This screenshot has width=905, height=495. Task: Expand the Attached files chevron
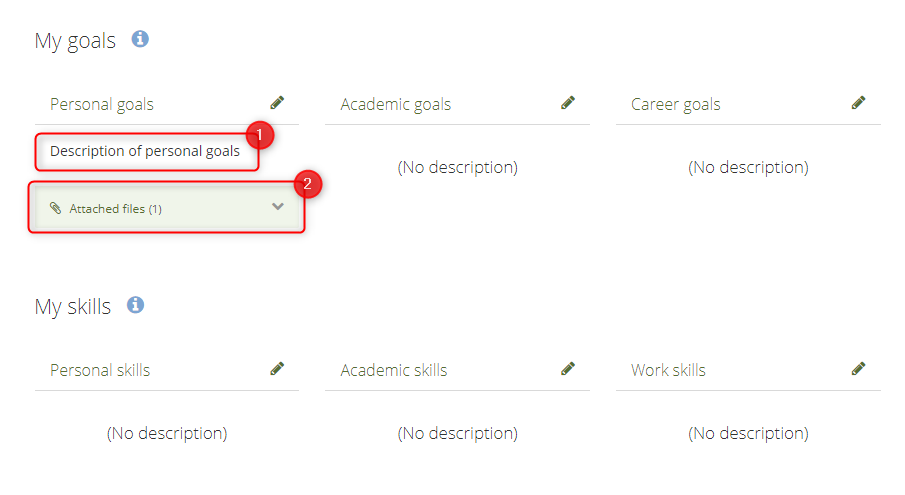pyautogui.click(x=278, y=207)
